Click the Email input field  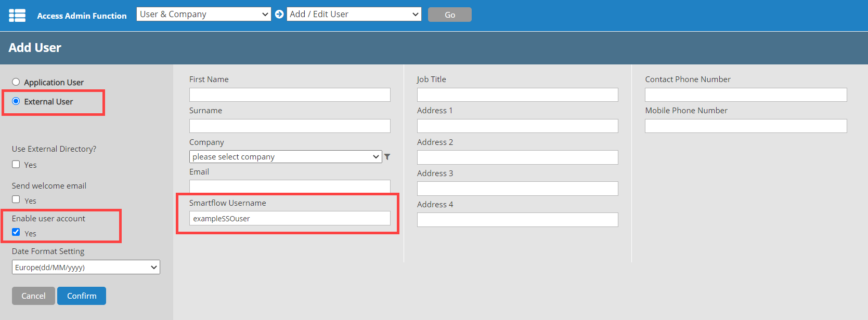(x=290, y=186)
